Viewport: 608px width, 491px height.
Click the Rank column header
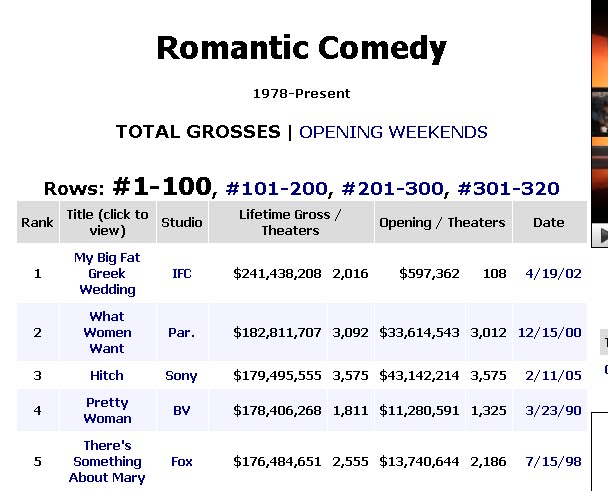[38, 222]
